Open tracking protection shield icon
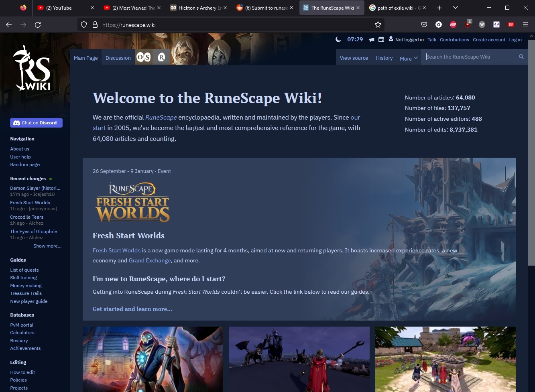This screenshot has width=535, height=392. (x=84, y=24)
